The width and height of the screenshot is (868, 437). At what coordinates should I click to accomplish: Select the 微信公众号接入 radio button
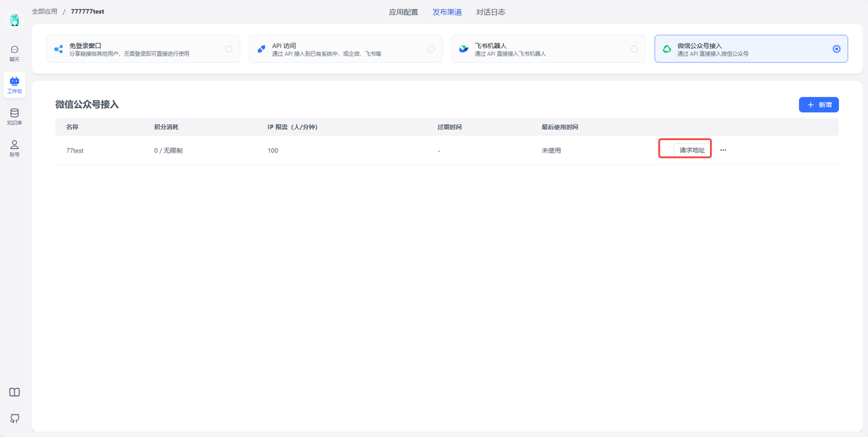(x=836, y=49)
